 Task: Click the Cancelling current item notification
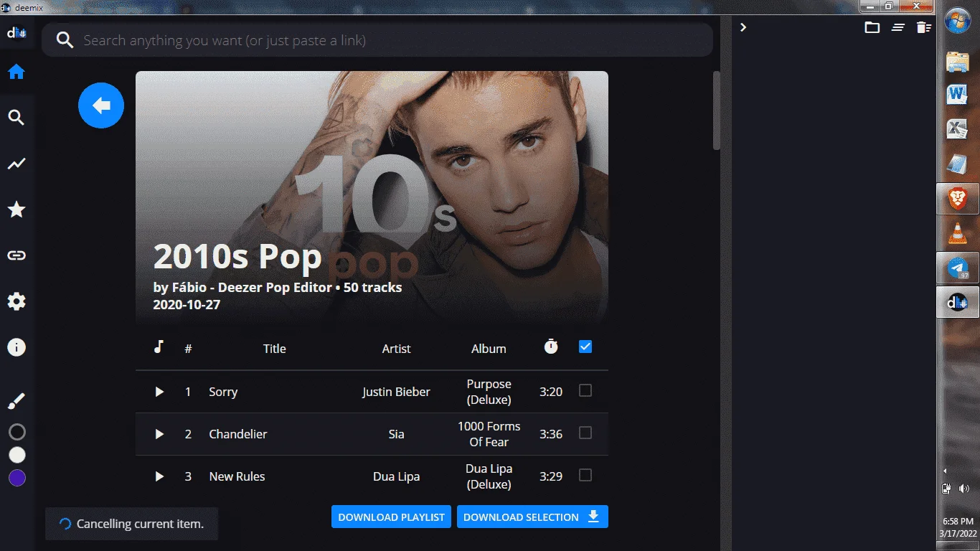pyautogui.click(x=131, y=524)
